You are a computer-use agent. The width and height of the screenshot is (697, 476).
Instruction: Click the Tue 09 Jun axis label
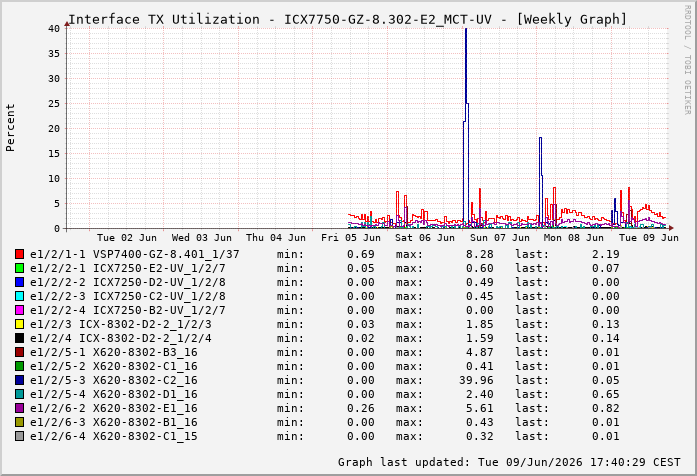click(x=649, y=238)
